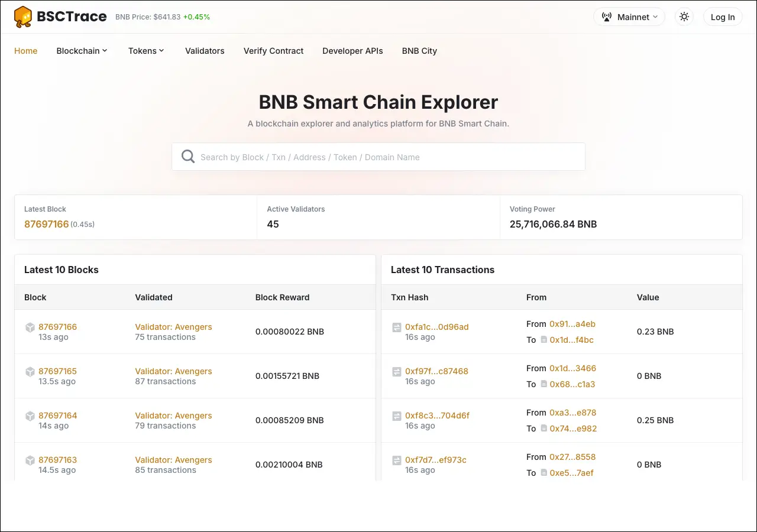757x532 pixels.
Task: Click the cube icon for block 87697163
Action: [30, 460]
